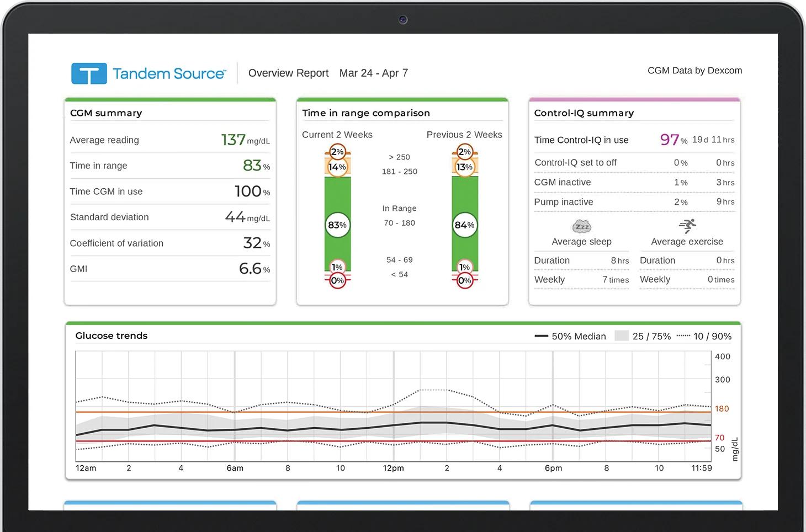Click the Average exercise runner icon
The width and height of the screenshot is (806, 532).
click(x=687, y=226)
